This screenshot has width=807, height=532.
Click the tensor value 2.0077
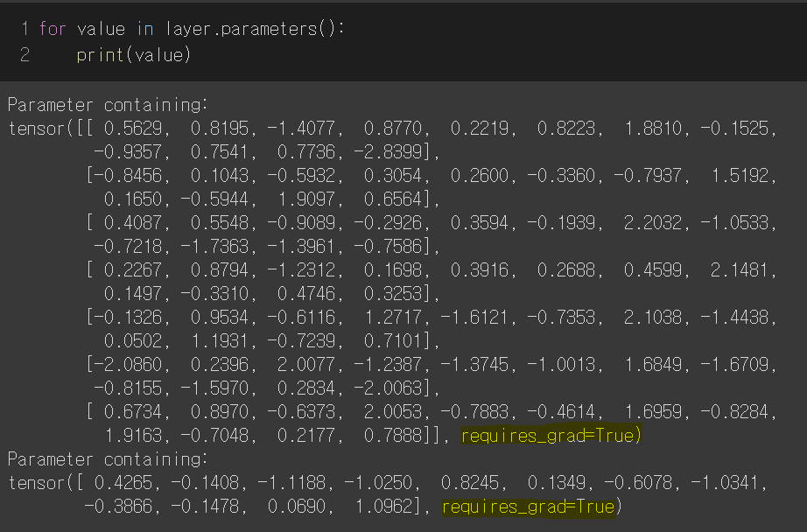pyautogui.click(x=306, y=365)
